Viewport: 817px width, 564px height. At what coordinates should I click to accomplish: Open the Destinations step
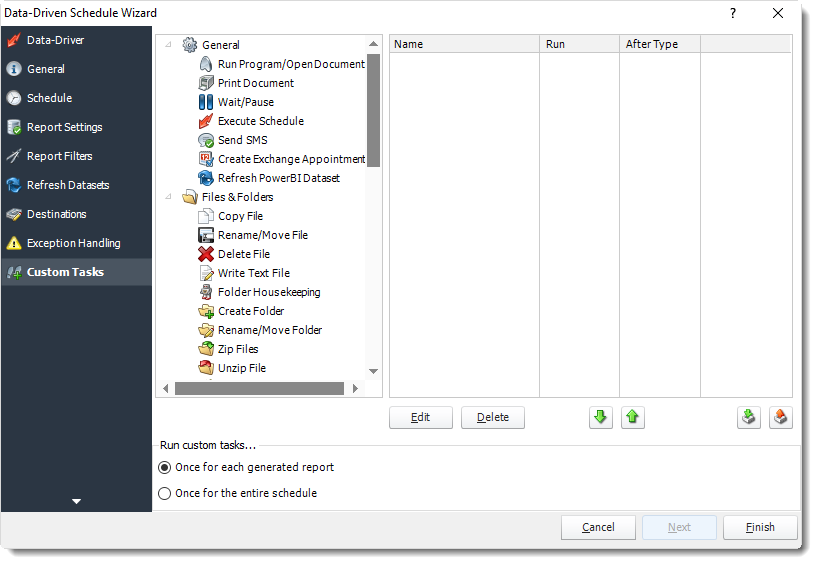(76, 214)
